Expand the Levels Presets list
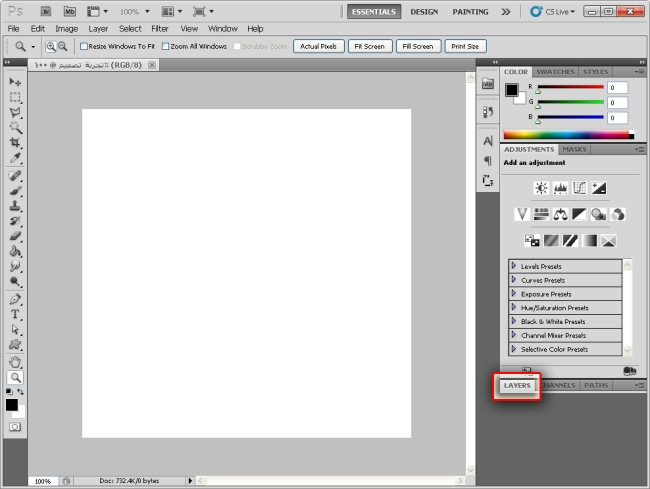This screenshot has height=489, width=650. (514, 267)
